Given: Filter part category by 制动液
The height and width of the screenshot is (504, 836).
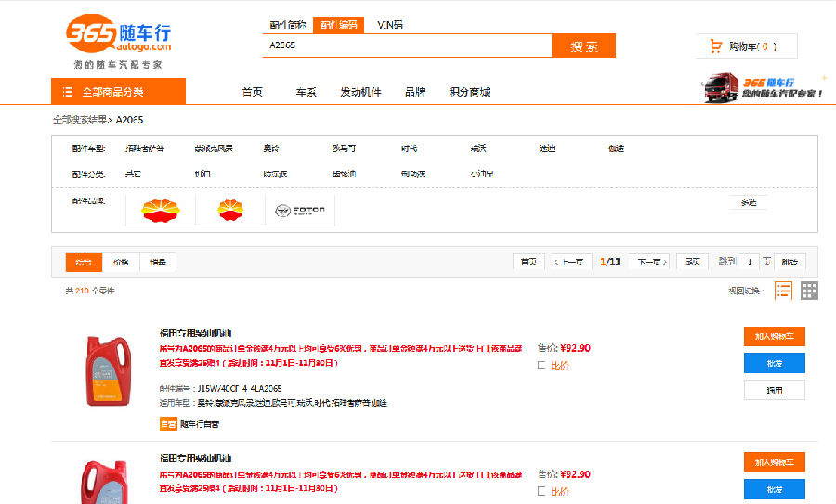Looking at the screenshot, I should [x=413, y=174].
